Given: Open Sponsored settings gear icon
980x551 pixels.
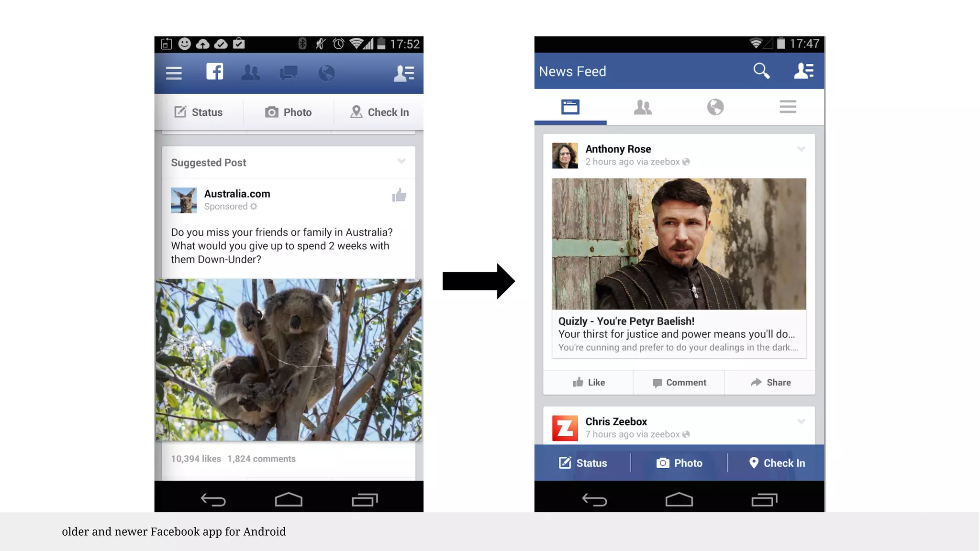Looking at the screenshot, I should tap(254, 206).
